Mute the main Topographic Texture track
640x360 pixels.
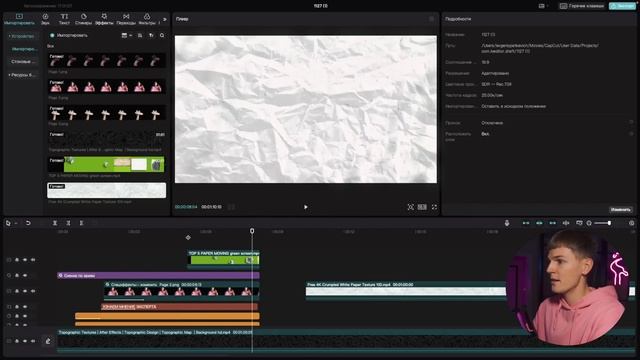click(33, 341)
